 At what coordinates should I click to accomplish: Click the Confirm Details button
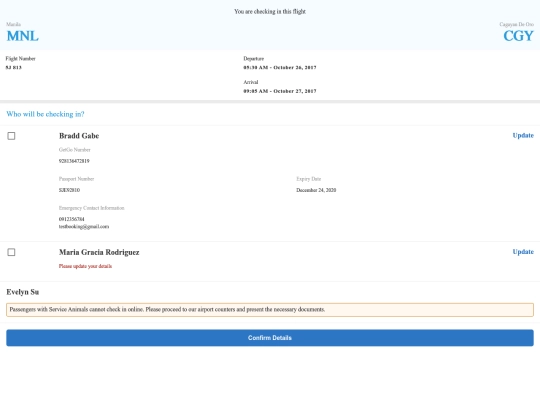(x=270, y=338)
